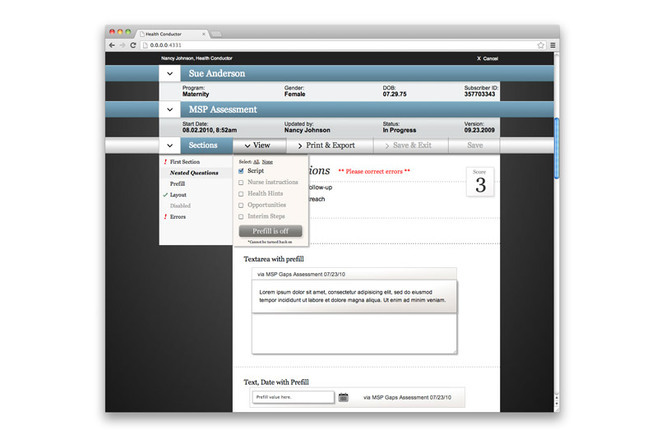Viewport: 666px width, 444px height.
Task: Enable the Health Hints checkbox
Action: pos(241,194)
